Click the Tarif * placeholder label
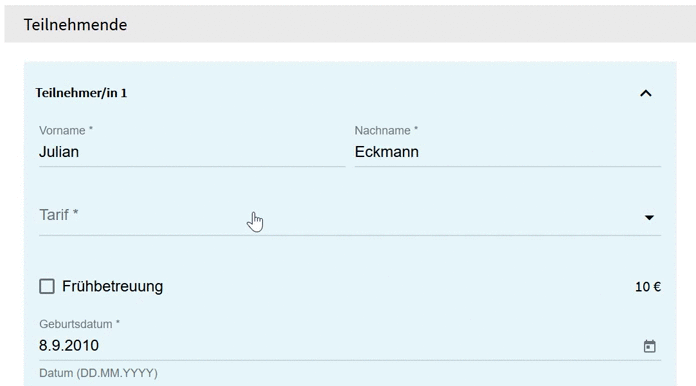This screenshot has height=386, width=696. pos(59,215)
